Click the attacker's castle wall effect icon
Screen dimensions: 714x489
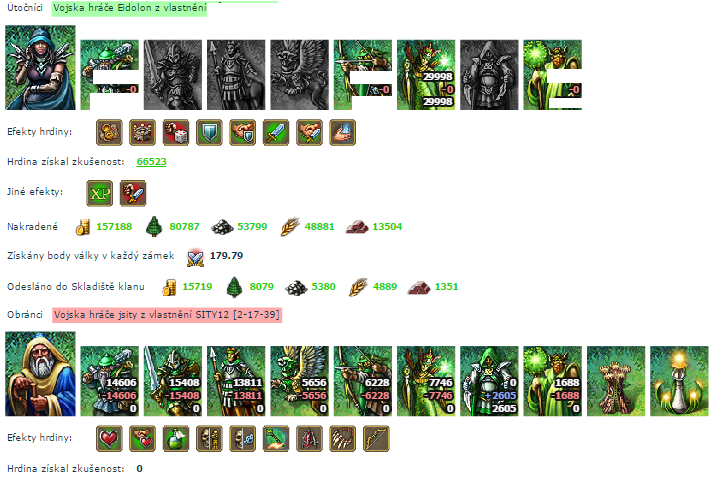coord(143,132)
